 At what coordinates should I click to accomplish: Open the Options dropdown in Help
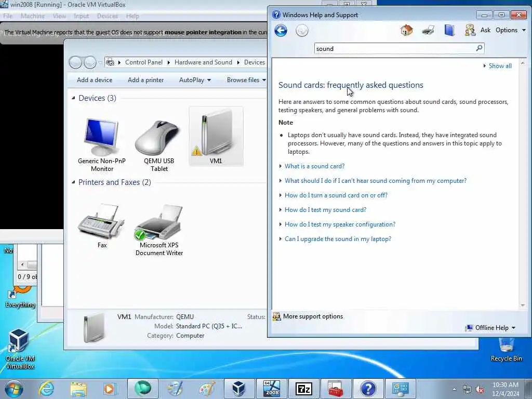click(511, 30)
